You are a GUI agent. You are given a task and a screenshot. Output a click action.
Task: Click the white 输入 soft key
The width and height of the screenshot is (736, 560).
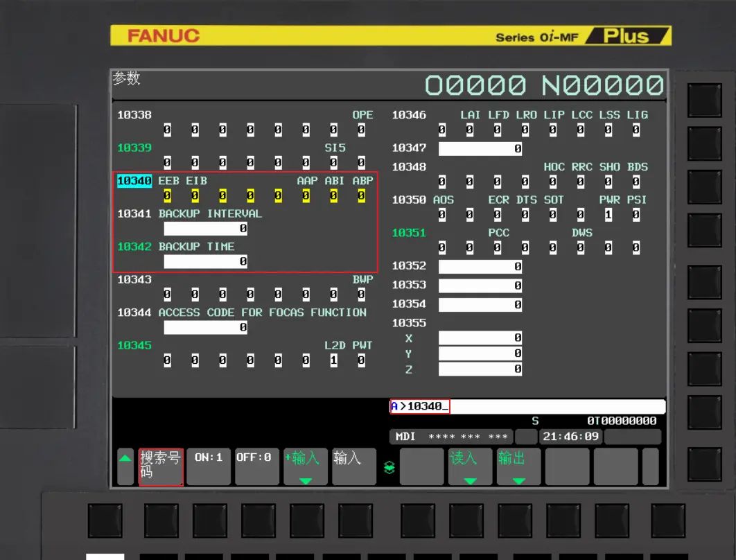(354, 466)
